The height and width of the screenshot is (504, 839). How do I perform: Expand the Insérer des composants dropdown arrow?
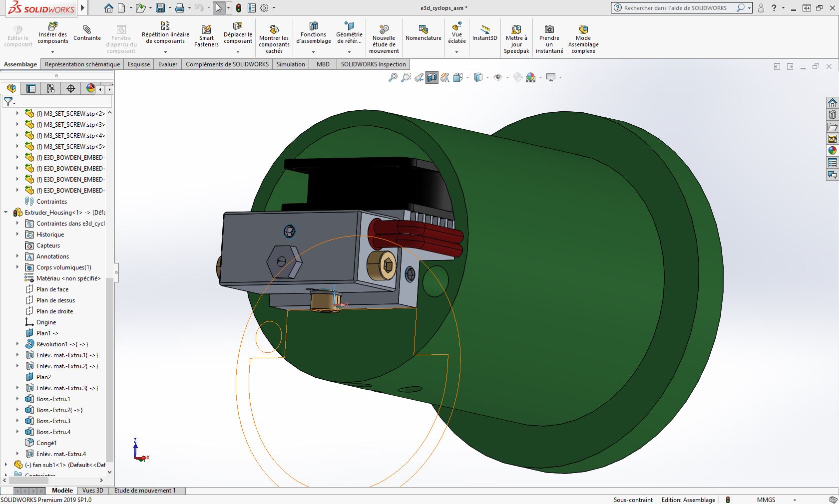tap(52, 51)
